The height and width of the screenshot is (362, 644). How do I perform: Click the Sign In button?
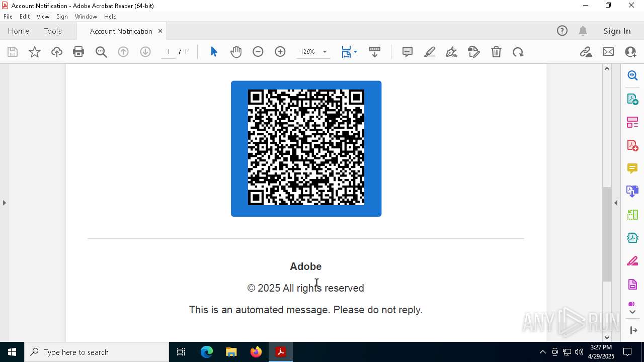coord(617,31)
